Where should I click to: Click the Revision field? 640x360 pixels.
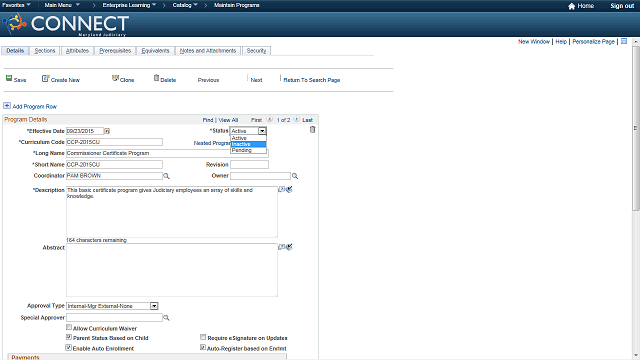[249, 164]
